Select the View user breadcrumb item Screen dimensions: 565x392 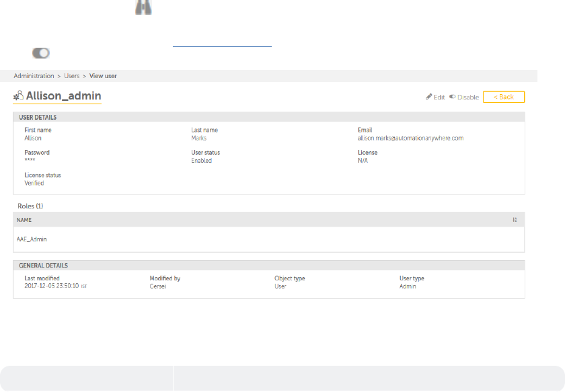(x=103, y=76)
